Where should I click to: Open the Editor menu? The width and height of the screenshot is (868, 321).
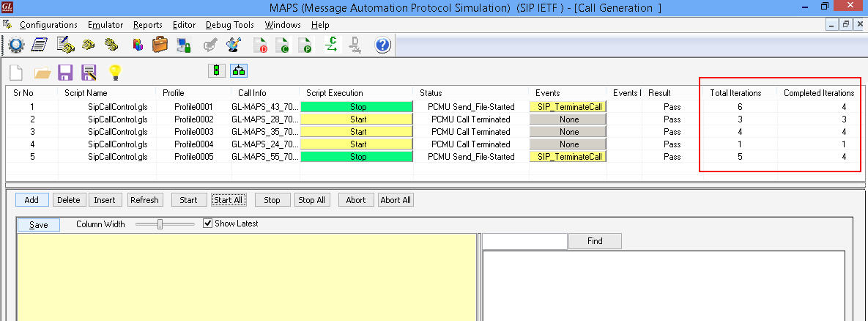point(184,25)
